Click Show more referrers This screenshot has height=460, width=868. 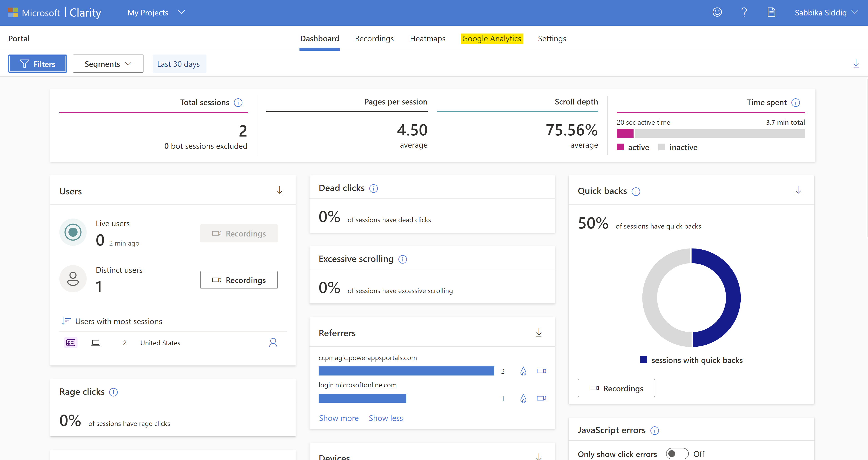tap(339, 418)
